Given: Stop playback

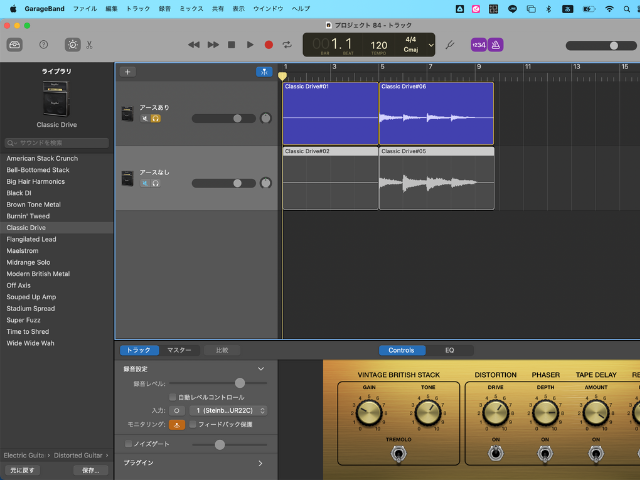Looking at the screenshot, I should (x=231, y=44).
